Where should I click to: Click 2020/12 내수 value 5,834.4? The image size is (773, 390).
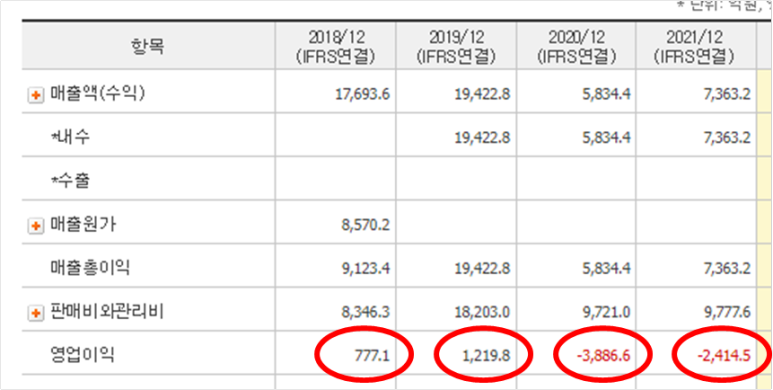coord(607,138)
